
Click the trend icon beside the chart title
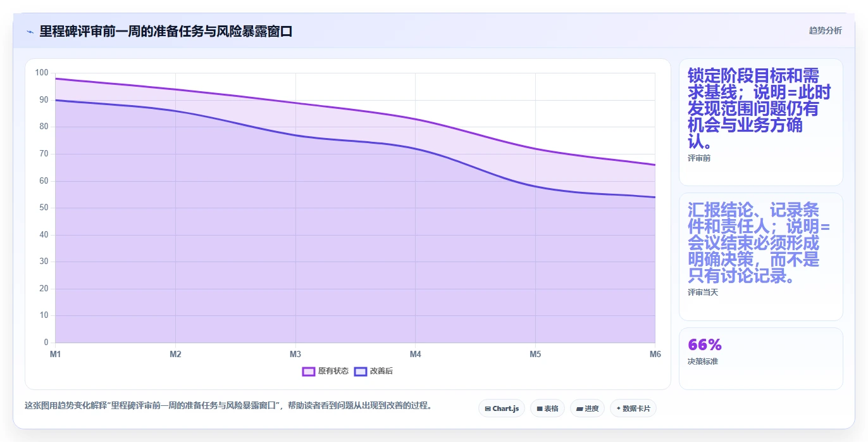30,32
